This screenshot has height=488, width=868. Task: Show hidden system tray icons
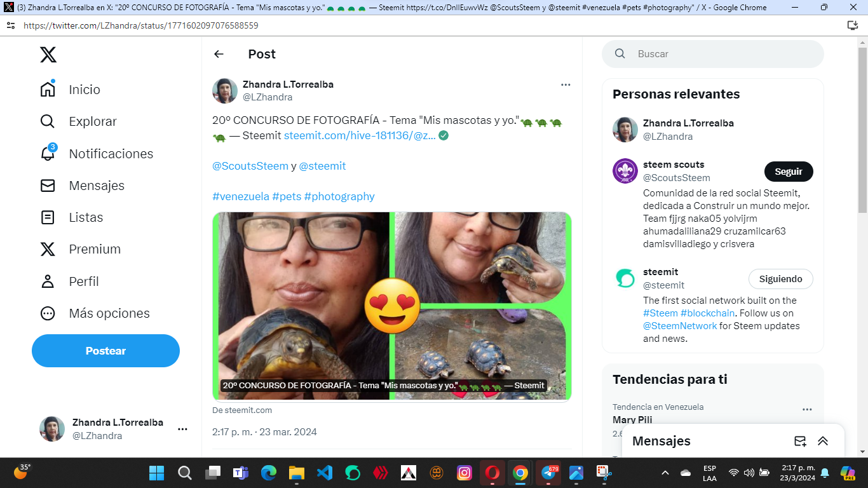[665, 473]
